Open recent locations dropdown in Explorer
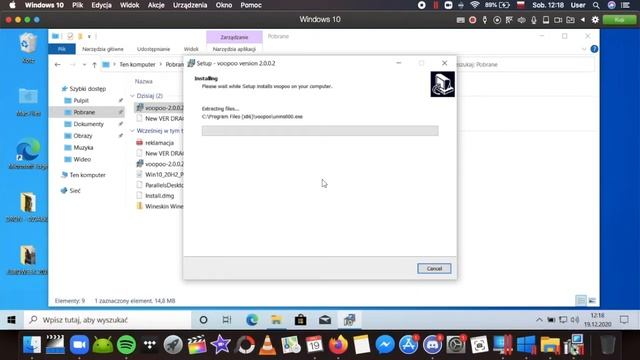This screenshot has height=360, width=640. pos(84,64)
